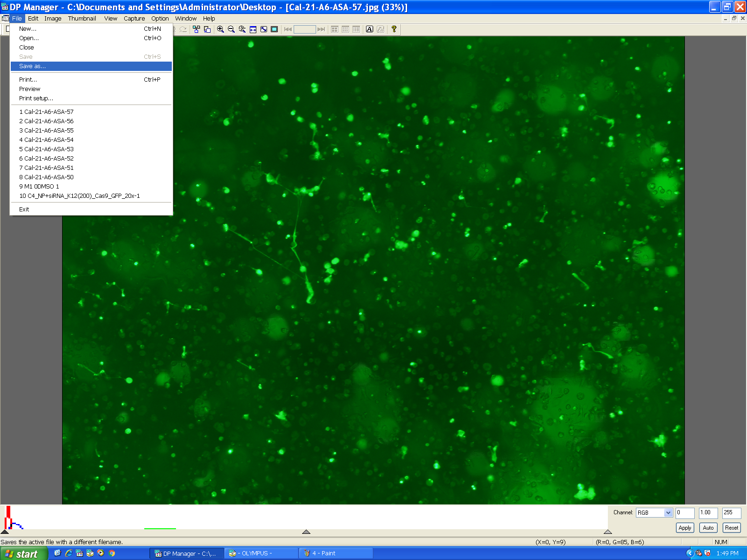Open the Channel RGB dropdown
This screenshot has width=747, height=560.
[668, 512]
